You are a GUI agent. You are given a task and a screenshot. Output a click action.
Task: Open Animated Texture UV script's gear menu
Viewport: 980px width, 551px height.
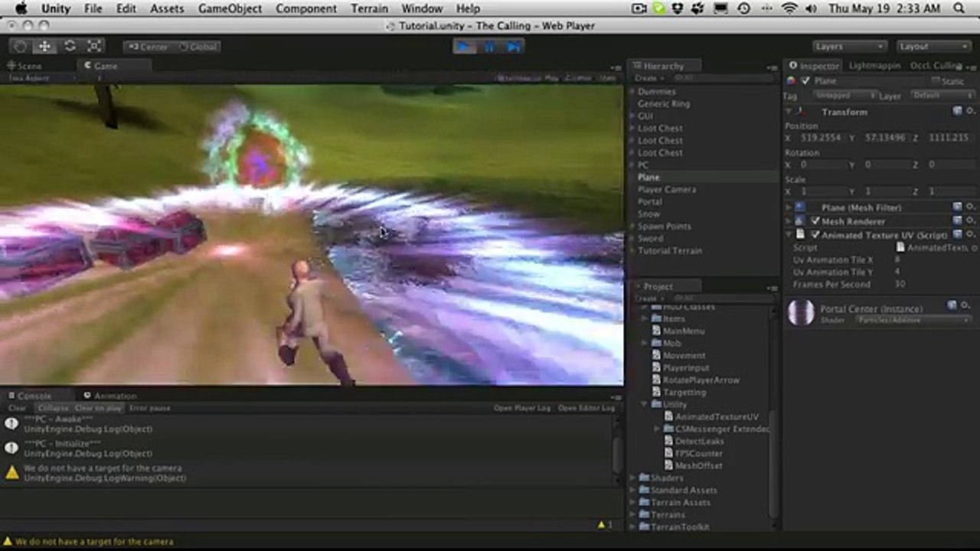coord(971,235)
